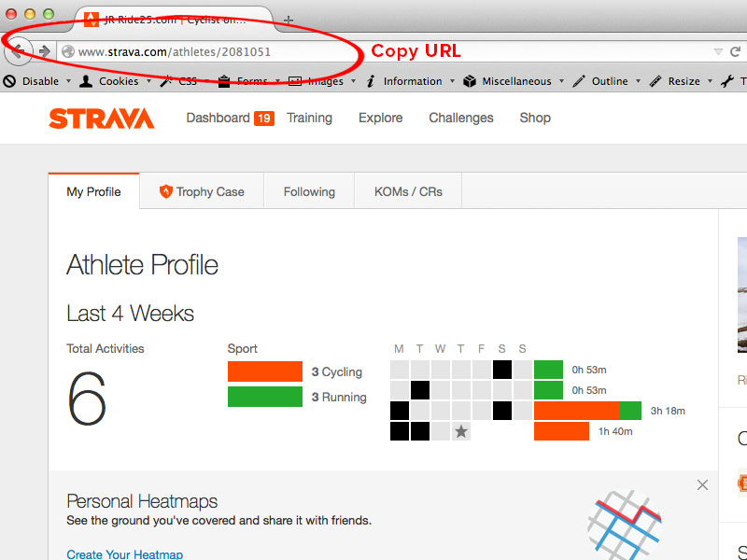The height and width of the screenshot is (560, 747).
Task: Click the 3h 18m week duration text
Action: (668, 411)
